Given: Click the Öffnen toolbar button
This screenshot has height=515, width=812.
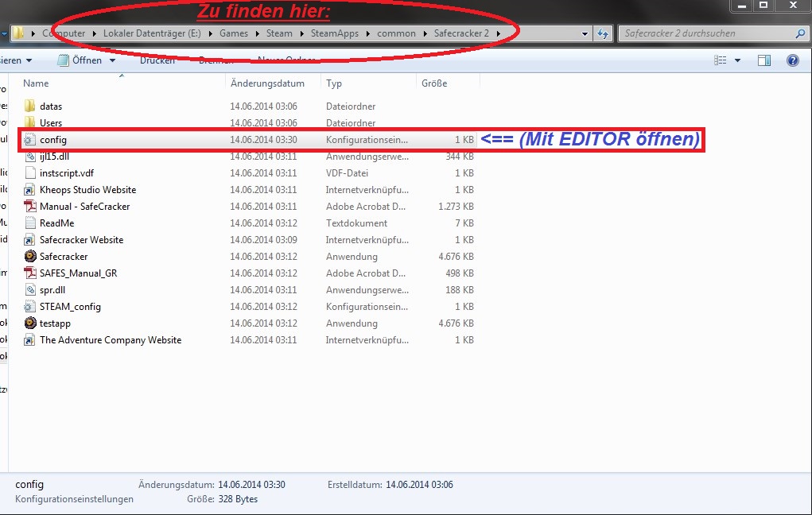Looking at the screenshot, I should [x=80, y=60].
